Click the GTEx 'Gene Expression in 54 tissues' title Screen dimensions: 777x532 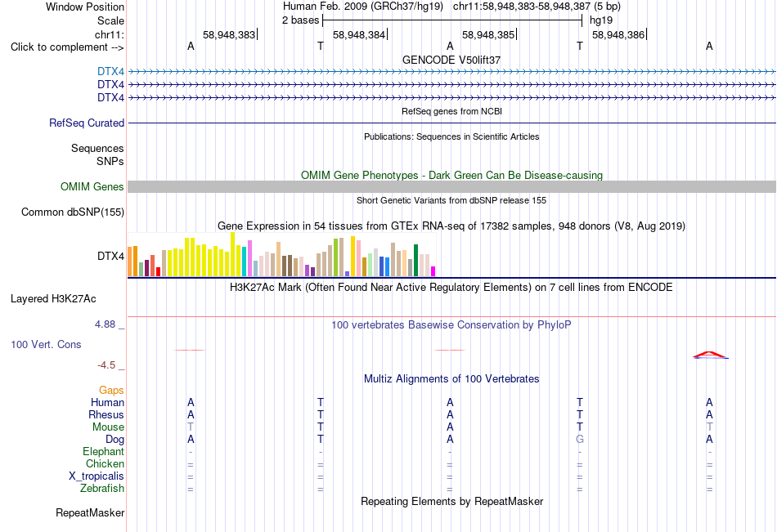(x=451, y=226)
